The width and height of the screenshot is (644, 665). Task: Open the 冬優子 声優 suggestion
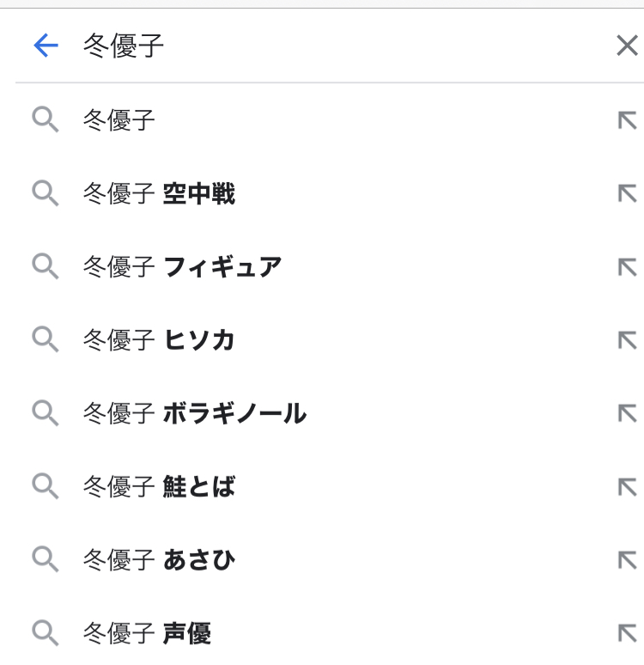[x=147, y=634]
